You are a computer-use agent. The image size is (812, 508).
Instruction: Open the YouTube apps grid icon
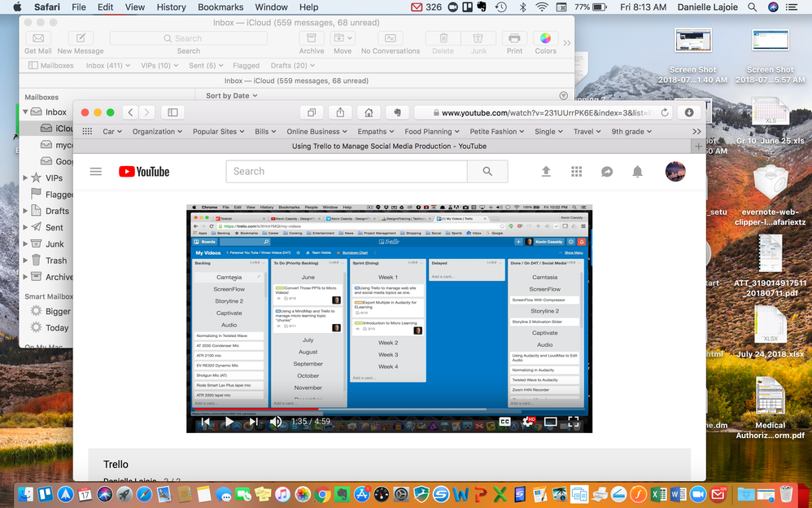pyautogui.click(x=576, y=172)
